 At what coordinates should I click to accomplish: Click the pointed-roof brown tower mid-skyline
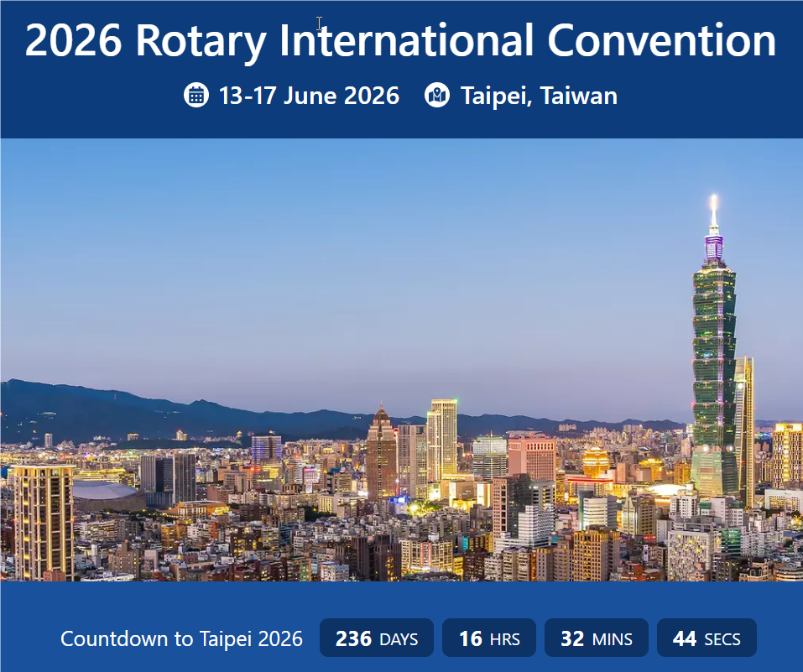click(381, 453)
